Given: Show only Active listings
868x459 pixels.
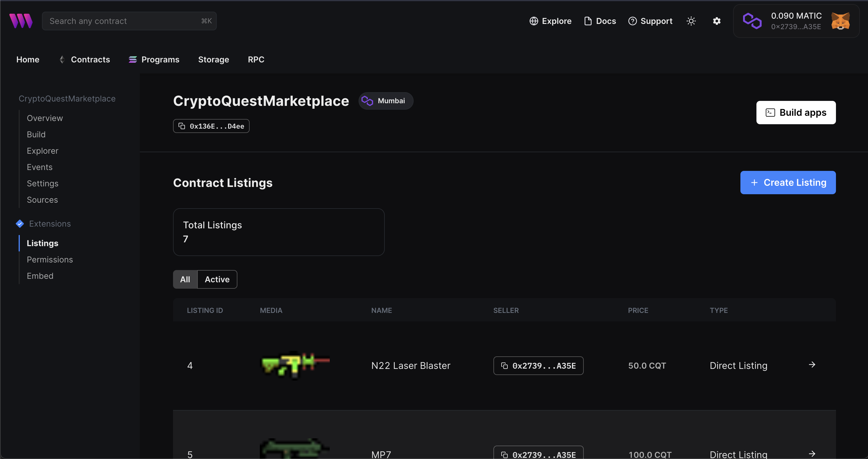Looking at the screenshot, I should 217,279.
